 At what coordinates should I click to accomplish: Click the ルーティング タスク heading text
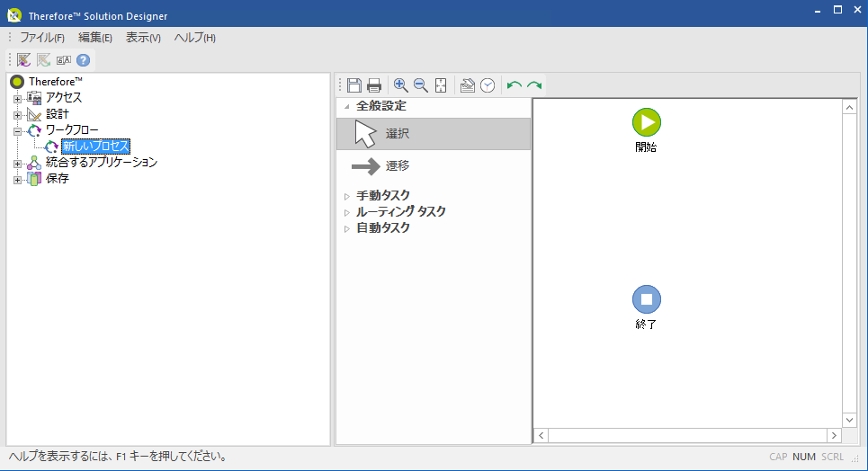tap(401, 211)
